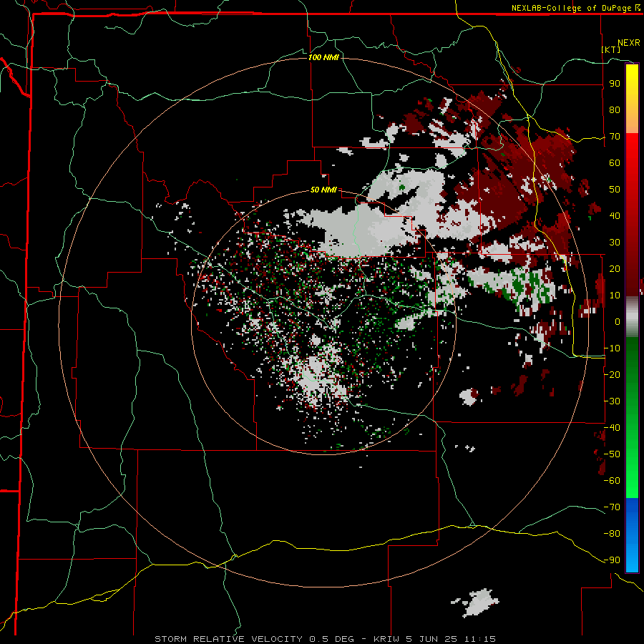Click the isolated gray echo at the map bottom

(x=476, y=602)
